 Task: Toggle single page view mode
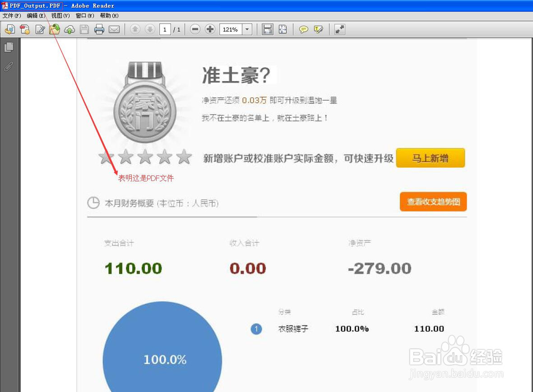click(x=267, y=29)
